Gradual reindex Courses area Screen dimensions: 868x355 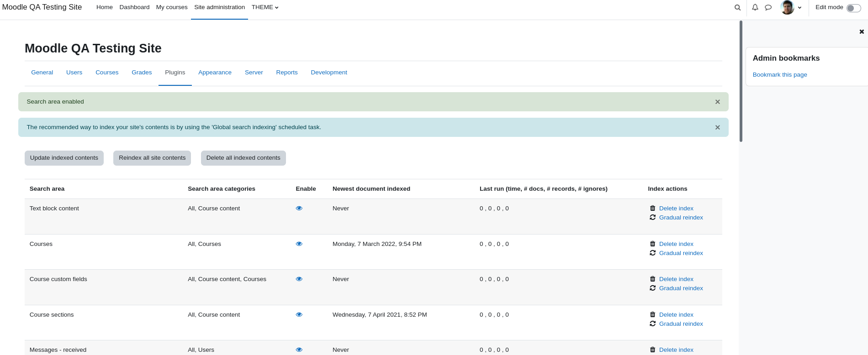pyautogui.click(x=681, y=253)
